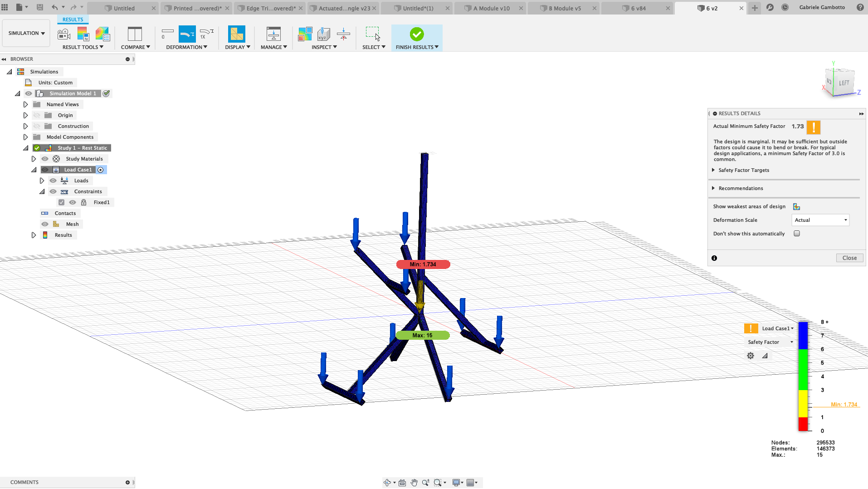Click the Close button in Results Details
This screenshot has width=868, height=489.
click(x=849, y=258)
